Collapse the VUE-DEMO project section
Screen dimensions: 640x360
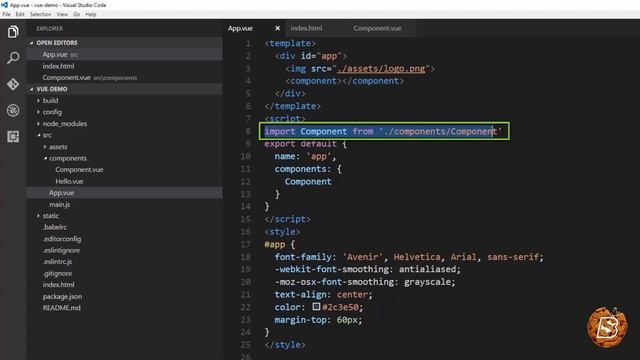coord(52,89)
